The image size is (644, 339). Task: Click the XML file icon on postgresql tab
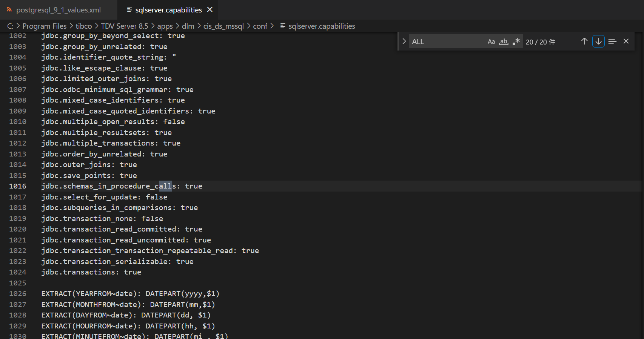coord(9,10)
